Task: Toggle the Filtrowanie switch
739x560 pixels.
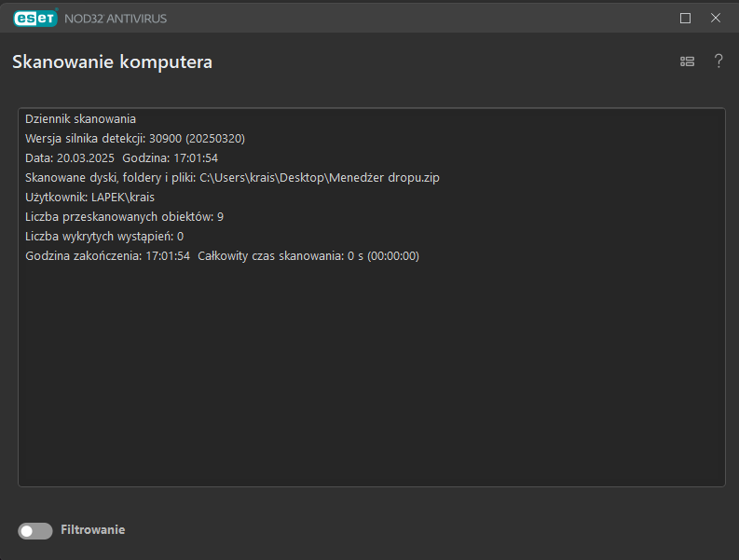Action: [x=35, y=530]
